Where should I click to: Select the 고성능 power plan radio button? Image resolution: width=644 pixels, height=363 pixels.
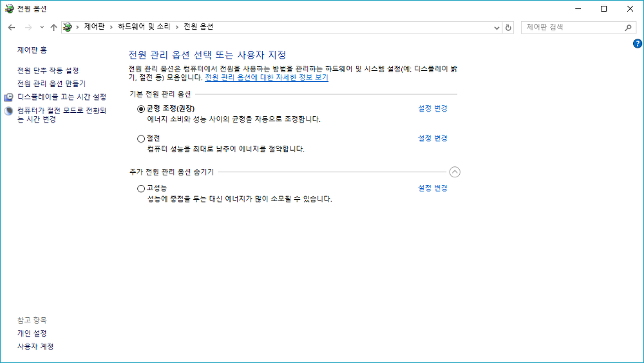click(141, 189)
